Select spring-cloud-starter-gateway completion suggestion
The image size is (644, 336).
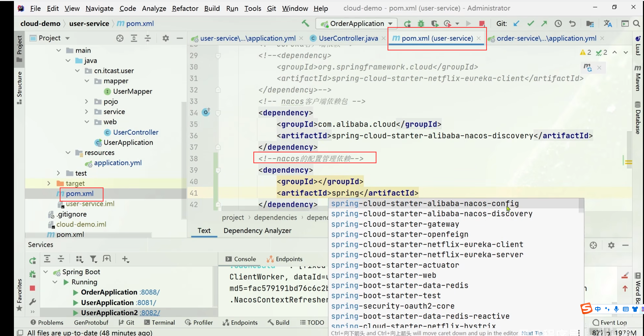395,224
